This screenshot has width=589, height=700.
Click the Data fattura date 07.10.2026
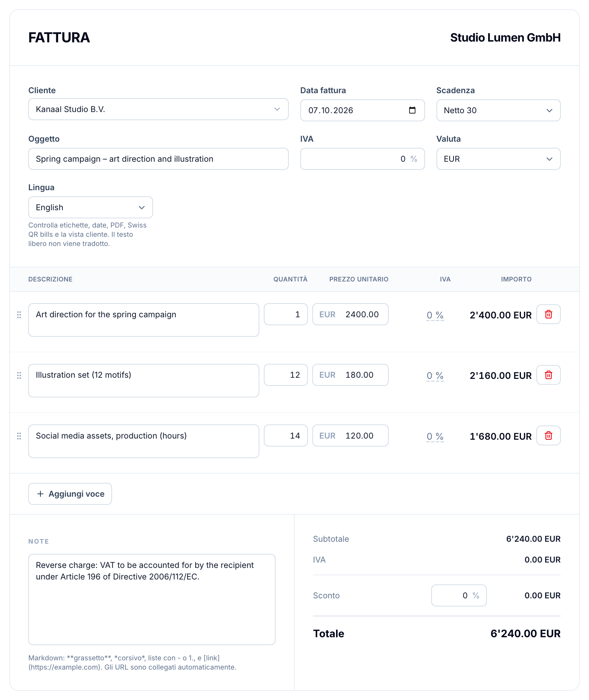331,111
